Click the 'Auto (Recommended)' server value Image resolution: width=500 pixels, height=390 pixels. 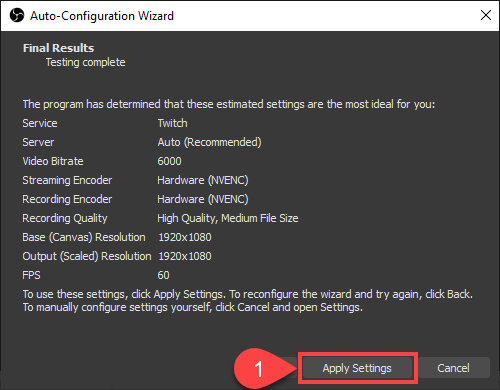click(209, 142)
